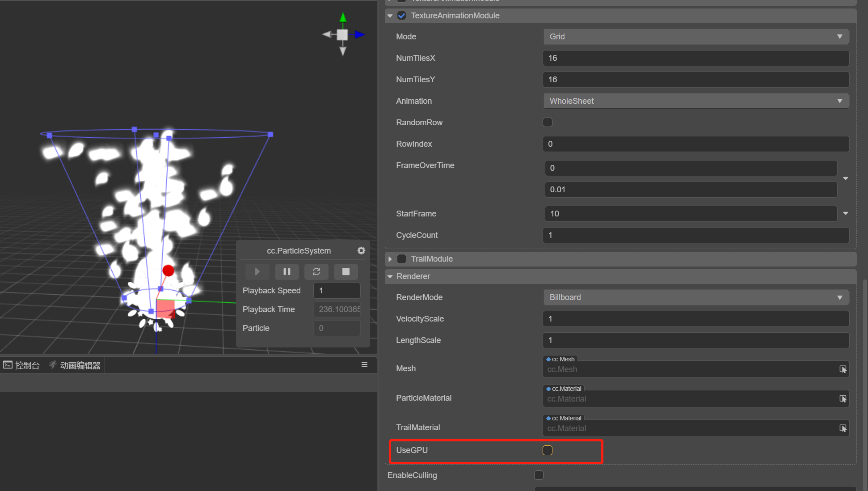Switch to the 动画编辑器 tab
Image resolution: width=868 pixels, height=491 pixels.
tap(75, 365)
